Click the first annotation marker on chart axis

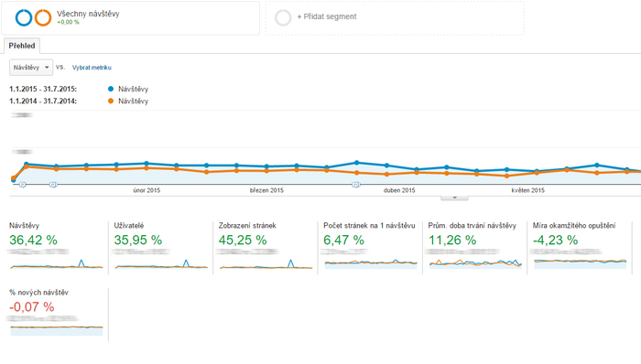[23, 185]
